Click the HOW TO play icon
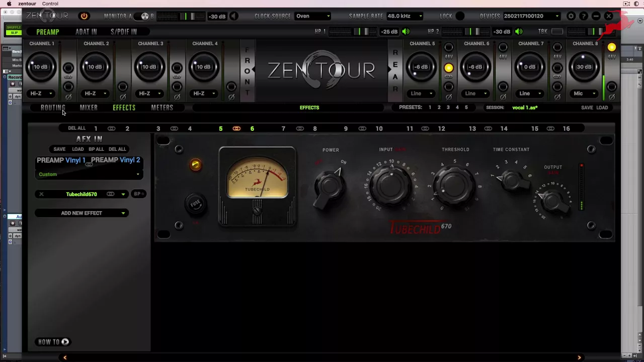This screenshot has height=362, width=644. coord(65,342)
